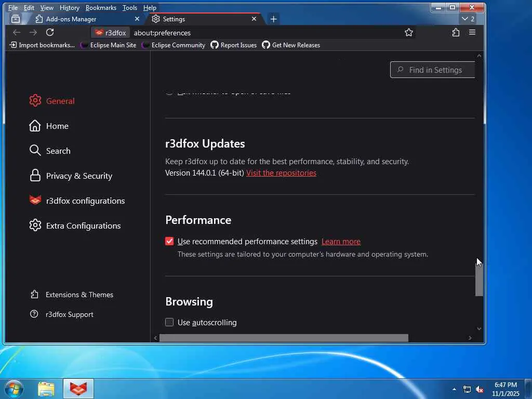Show hidden system tray icons
Viewport: 532px width, 399px height.
(x=454, y=389)
